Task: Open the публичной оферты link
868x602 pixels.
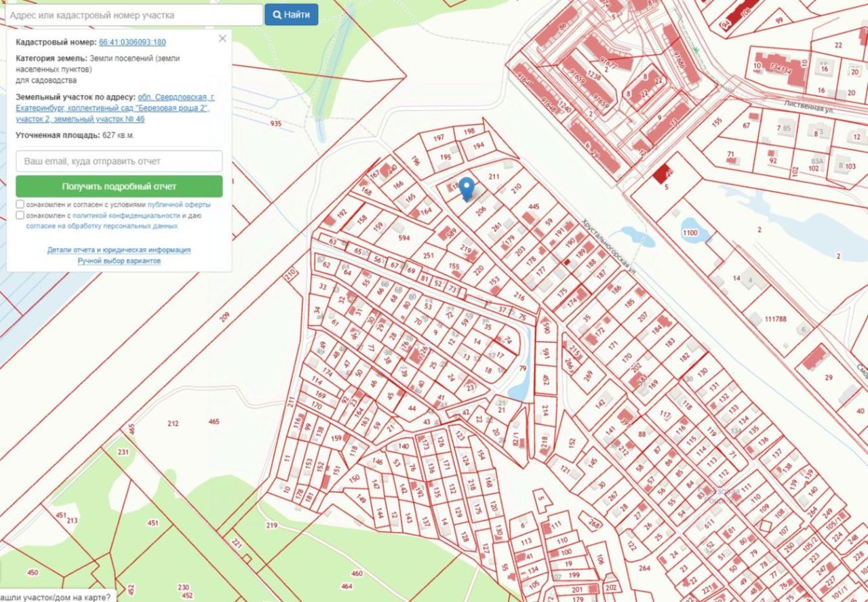Action: pos(179,204)
